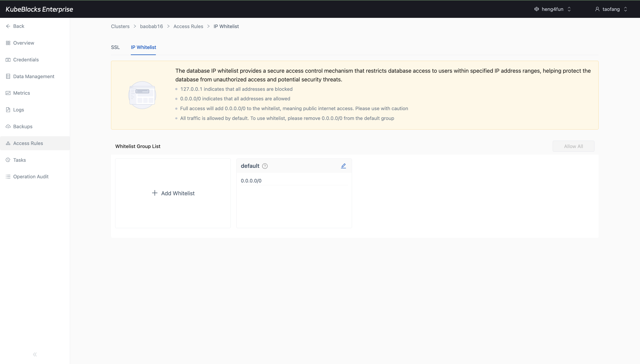Switch to the SSL tab

[115, 47]
